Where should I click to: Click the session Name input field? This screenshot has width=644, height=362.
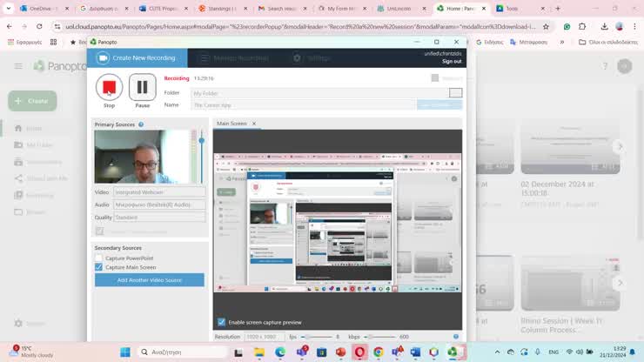[303, 105]
